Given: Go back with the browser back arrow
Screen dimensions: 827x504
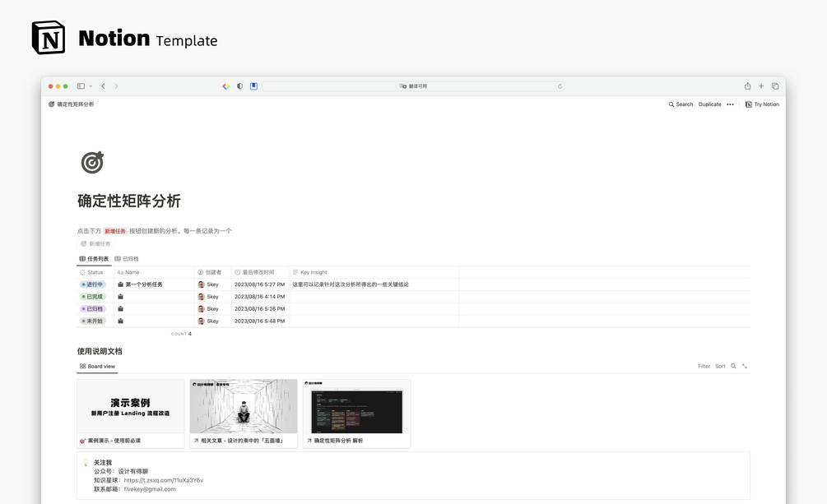Looking at the screenshot, I should 104,86.
